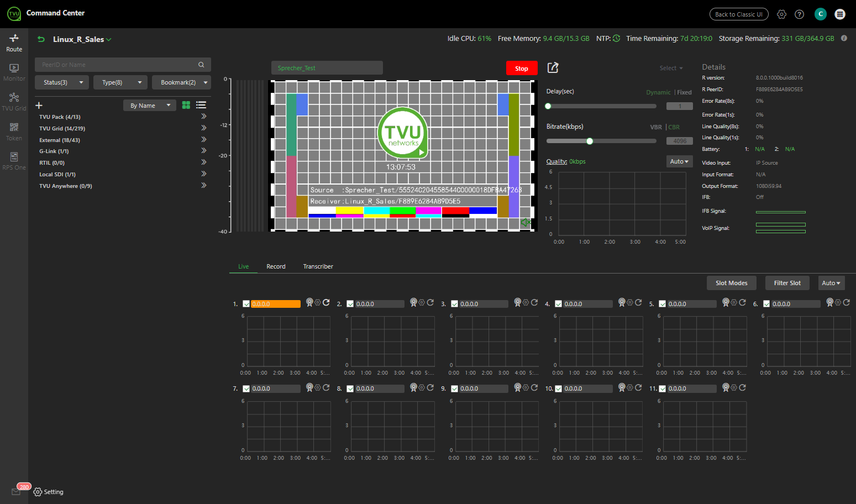Screen dimensions: 856x504
Task: Open the Linux_R_Sales receiver dropdown
Action: 82,39
